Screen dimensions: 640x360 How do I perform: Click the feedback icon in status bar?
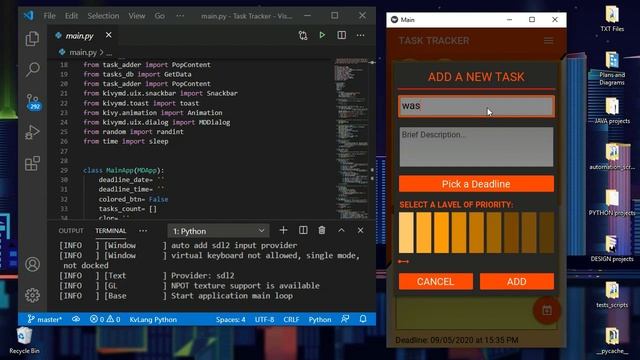tap(345, 319)
